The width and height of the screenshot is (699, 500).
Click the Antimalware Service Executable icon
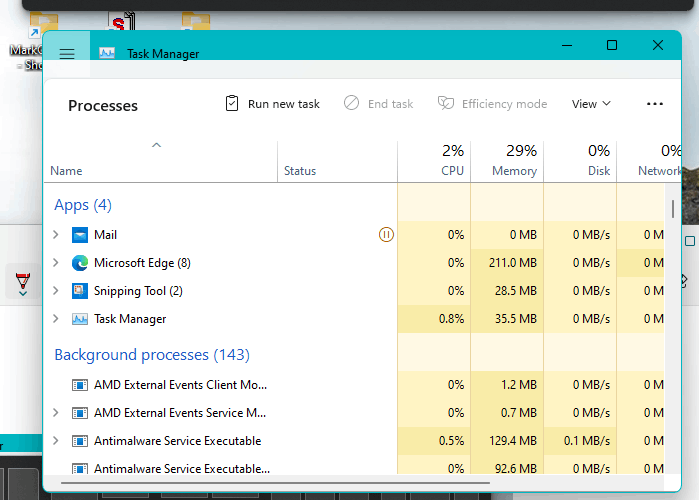click(80, 441)
